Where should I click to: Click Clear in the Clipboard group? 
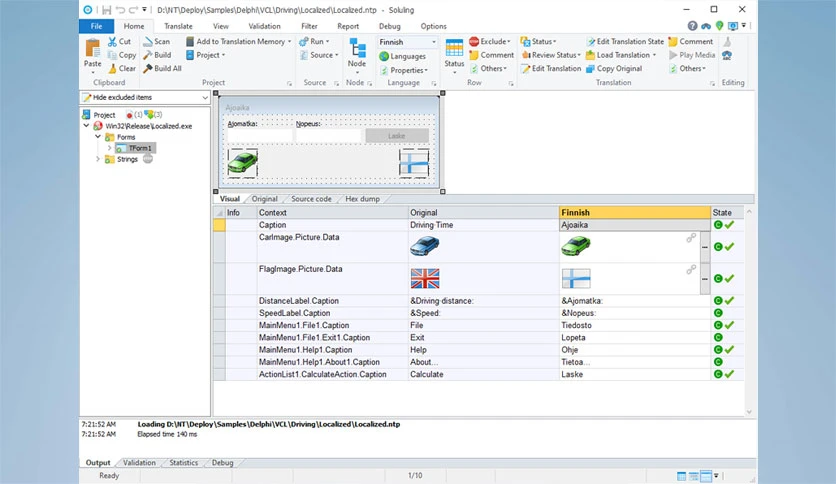coord(122,68)
